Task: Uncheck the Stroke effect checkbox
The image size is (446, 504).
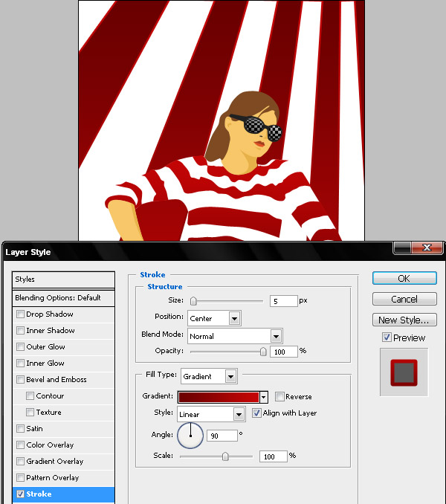Action: (20, 494)
